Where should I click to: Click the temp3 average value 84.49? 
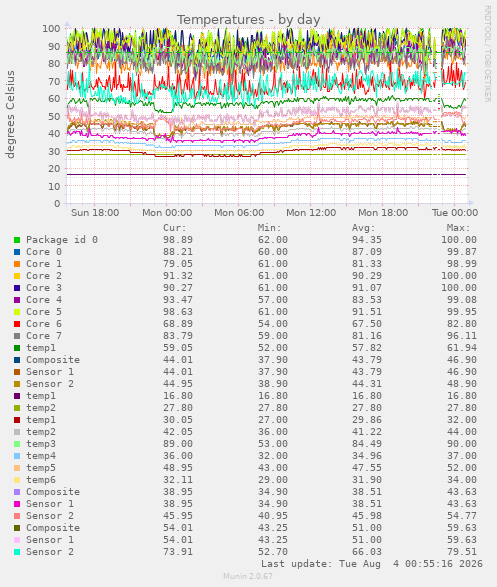(x=367, y=444)
